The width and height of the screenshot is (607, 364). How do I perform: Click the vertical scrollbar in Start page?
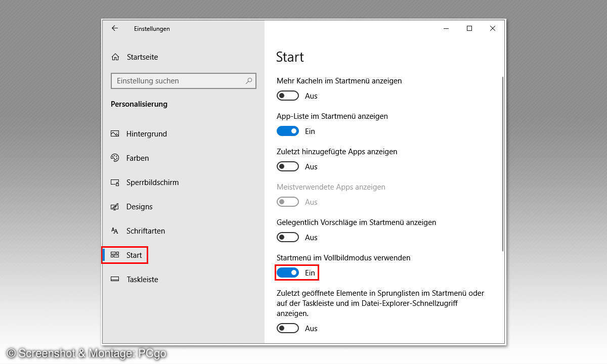coord(502,164)
